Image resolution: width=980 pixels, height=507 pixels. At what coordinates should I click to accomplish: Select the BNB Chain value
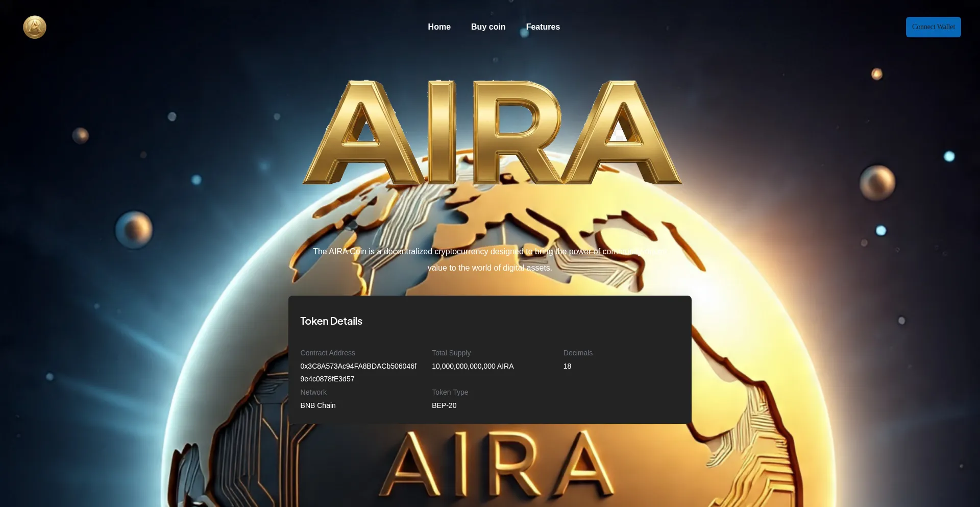318,405
